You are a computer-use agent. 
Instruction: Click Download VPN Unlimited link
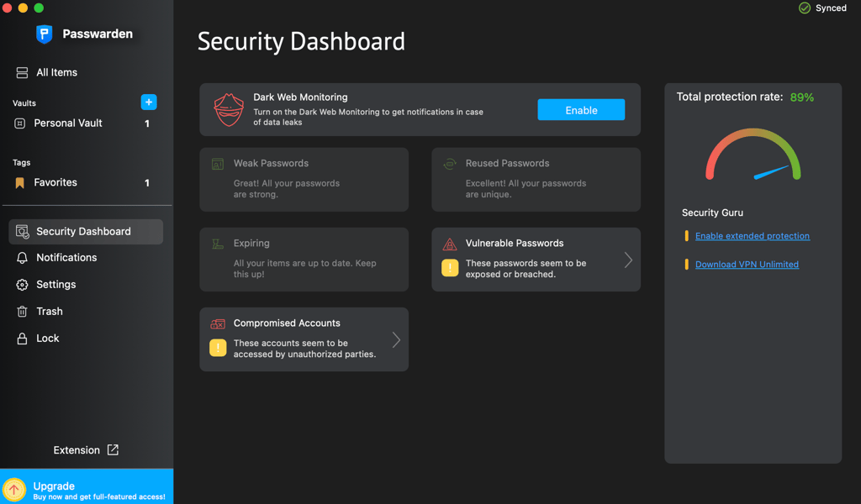(x=747, y=265)
